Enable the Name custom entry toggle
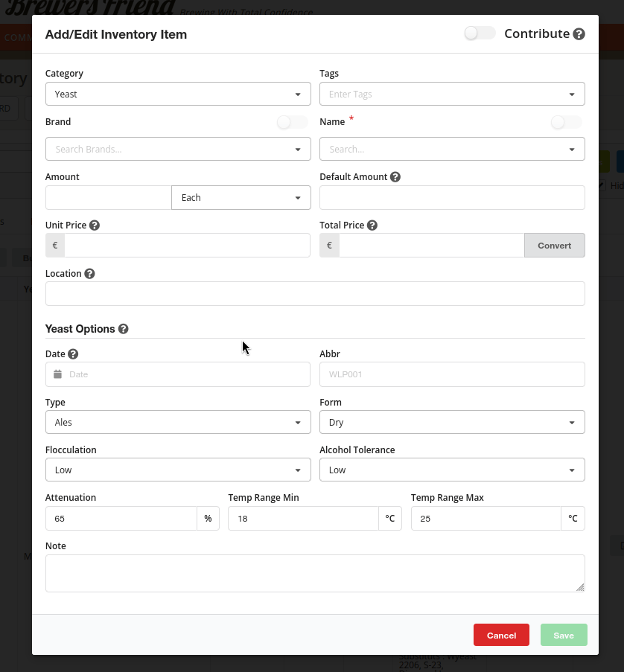This screenshot has width=624, height=672. click(566, 122)
